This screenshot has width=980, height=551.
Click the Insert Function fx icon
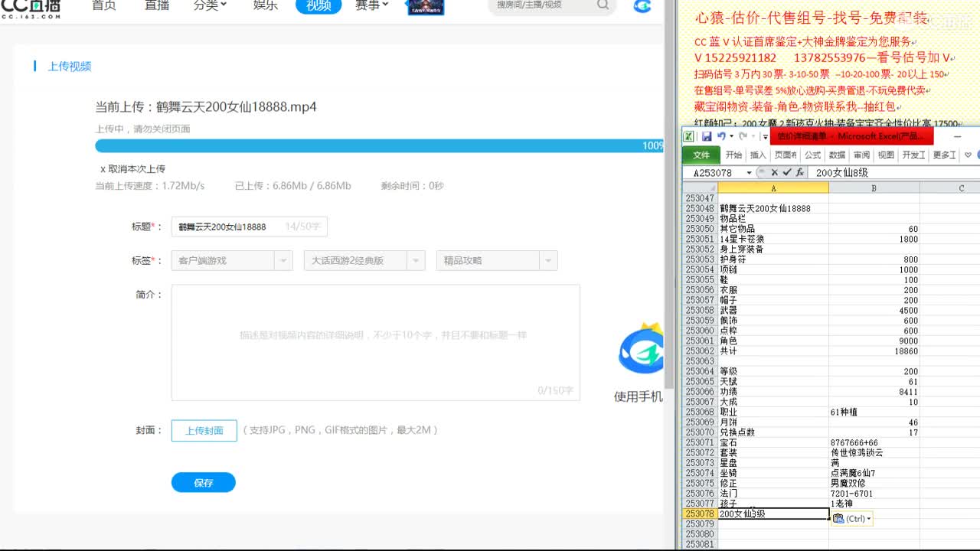[x=799, y=173]
